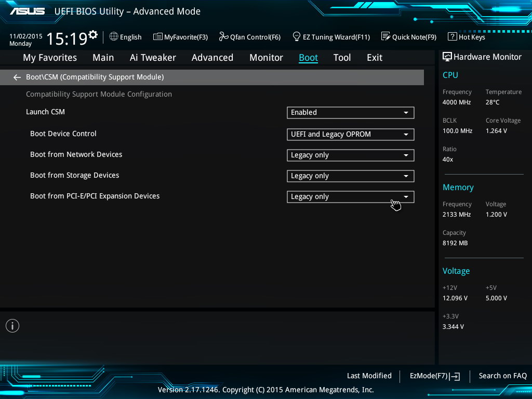Go to the Advanced tab
532x399 pixels.
(x=212, y=58)
